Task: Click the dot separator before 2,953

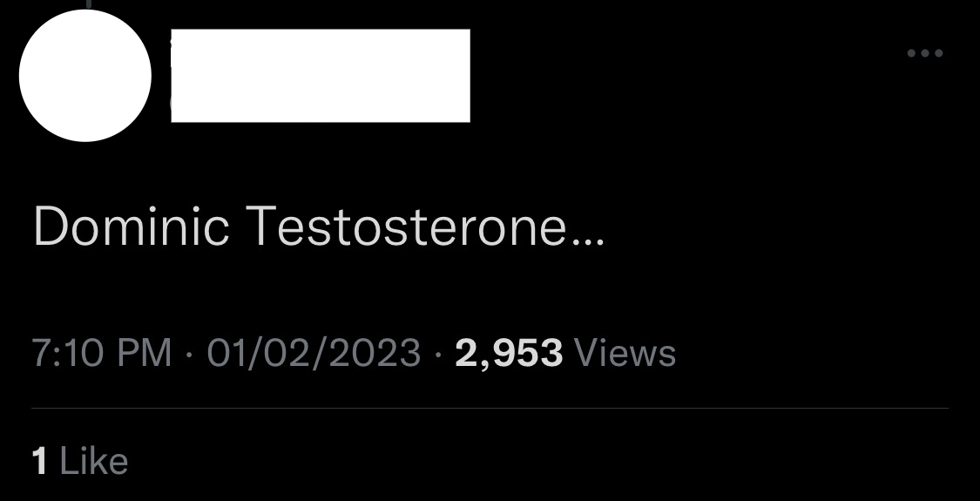Action: click(438, 355)
